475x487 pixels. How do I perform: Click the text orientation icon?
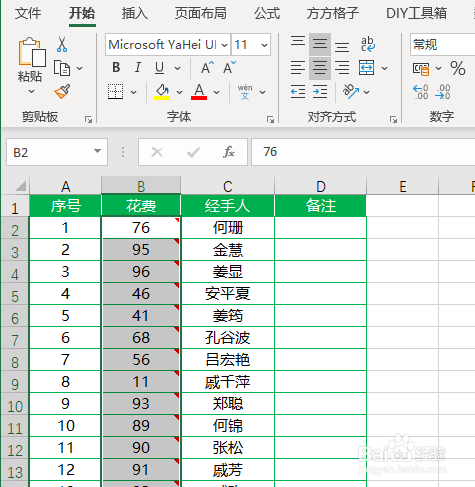351,91
